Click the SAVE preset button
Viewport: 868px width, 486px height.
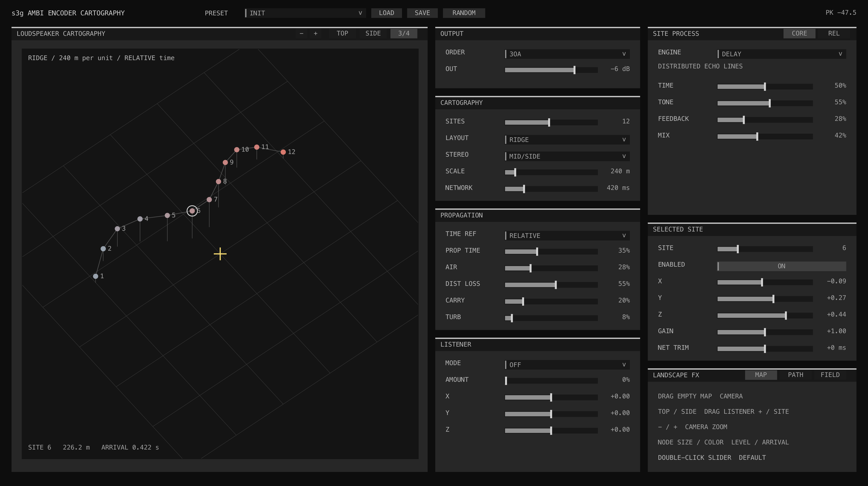422,13
